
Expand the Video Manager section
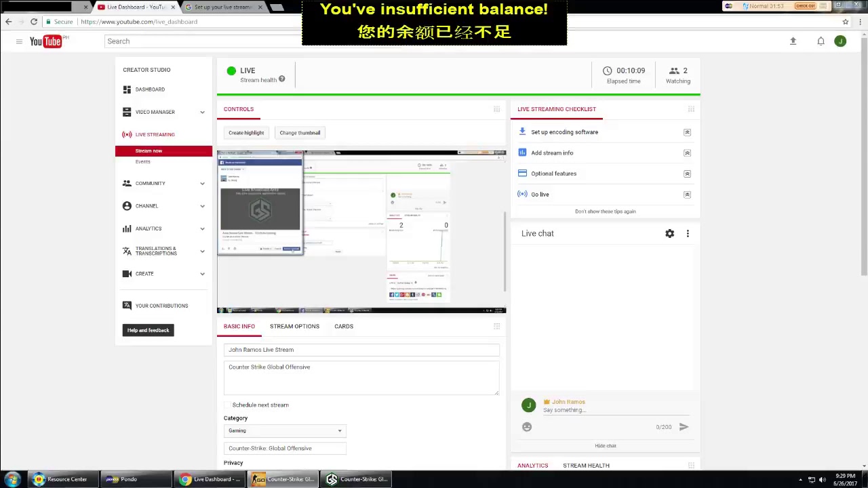(202, 113)
